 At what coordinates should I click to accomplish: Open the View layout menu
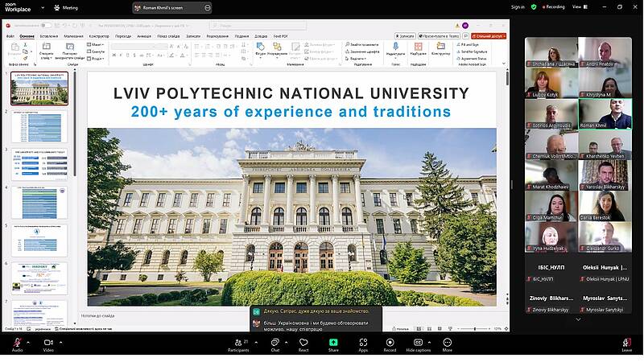(x=580, y=7)
